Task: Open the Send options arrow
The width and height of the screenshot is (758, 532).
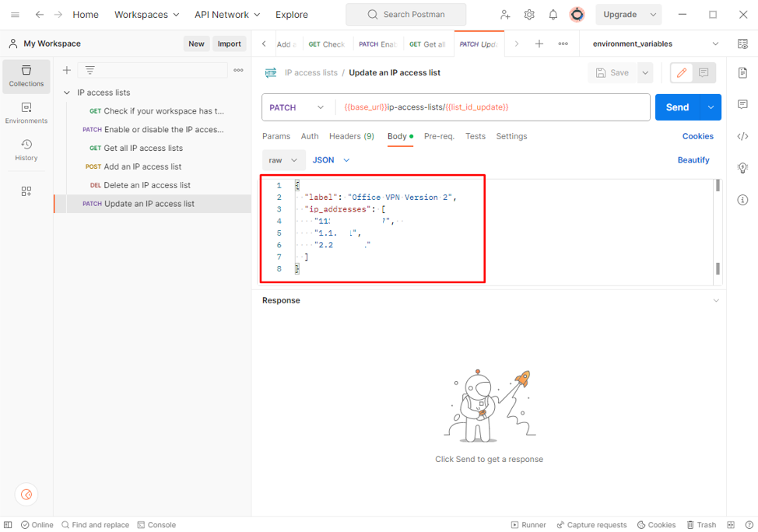Action: (x=711, y=107)
